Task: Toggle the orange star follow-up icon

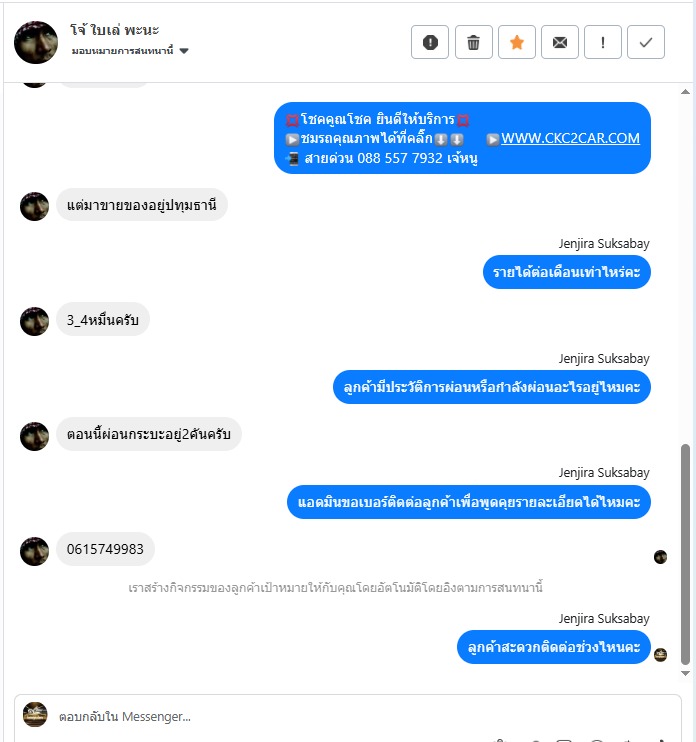Action: 517,42
